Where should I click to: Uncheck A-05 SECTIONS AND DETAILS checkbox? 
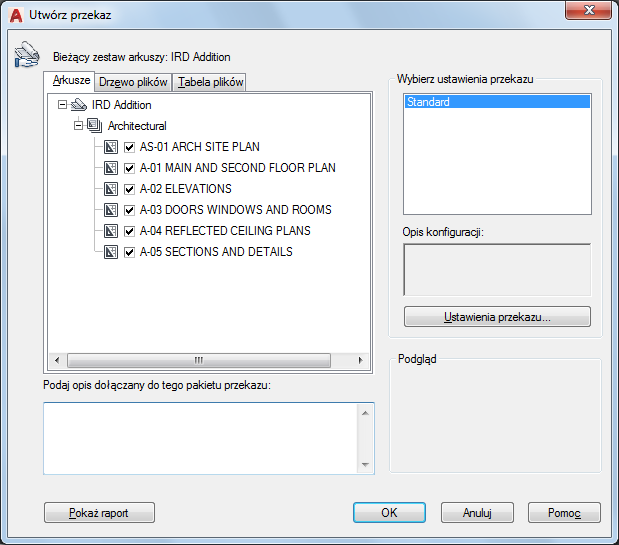pos(129,252)
